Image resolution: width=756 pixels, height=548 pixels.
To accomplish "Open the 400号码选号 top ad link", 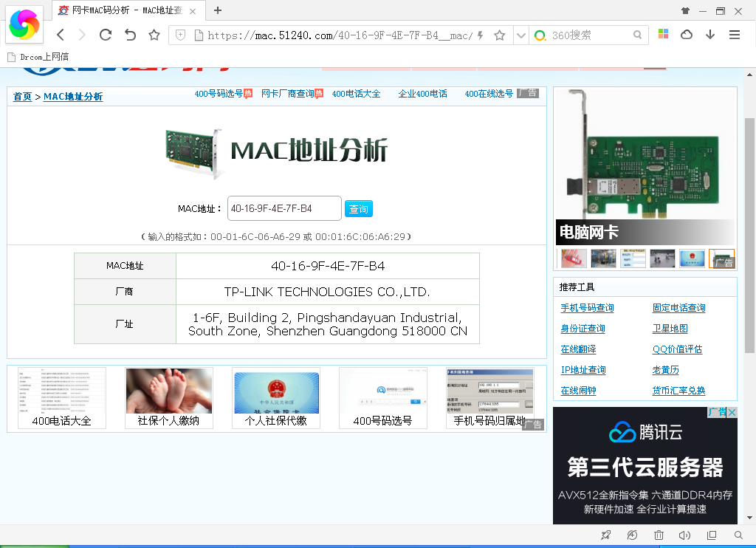I will (x=219, y=94).
